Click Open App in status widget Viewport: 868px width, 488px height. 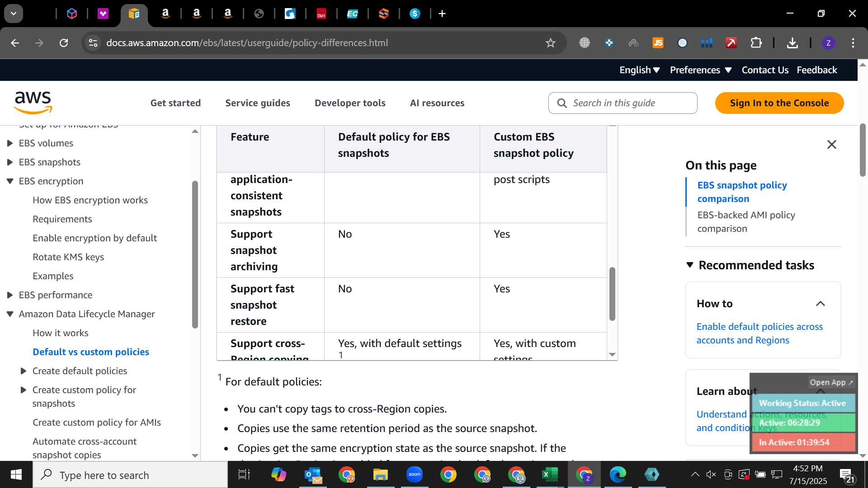(831, 382)
